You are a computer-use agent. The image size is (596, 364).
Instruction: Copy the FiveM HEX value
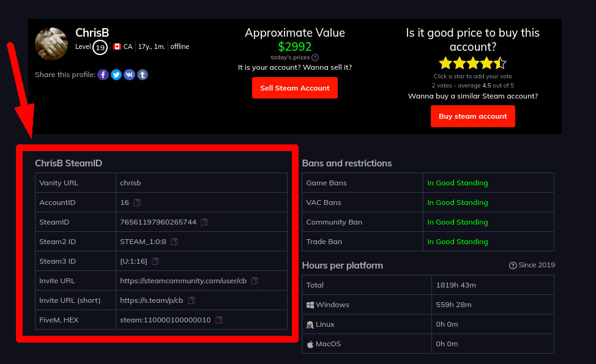[219, 320]
